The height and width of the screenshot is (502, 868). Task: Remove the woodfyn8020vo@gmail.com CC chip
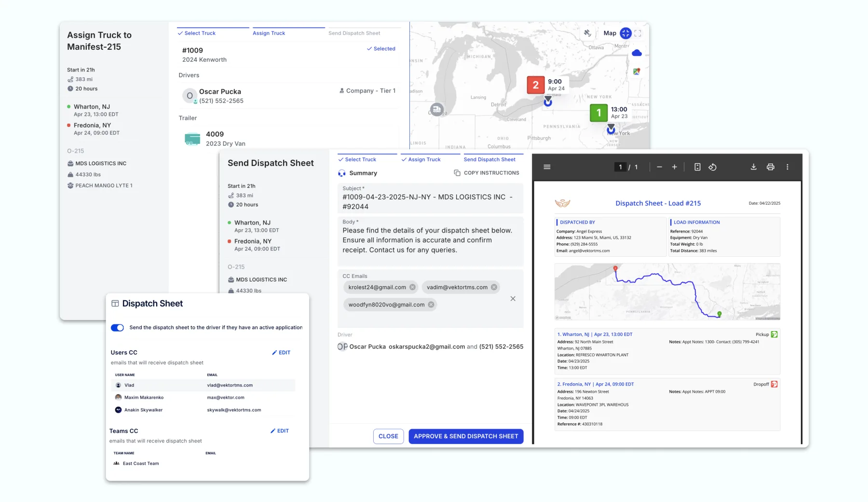point(431,305)
